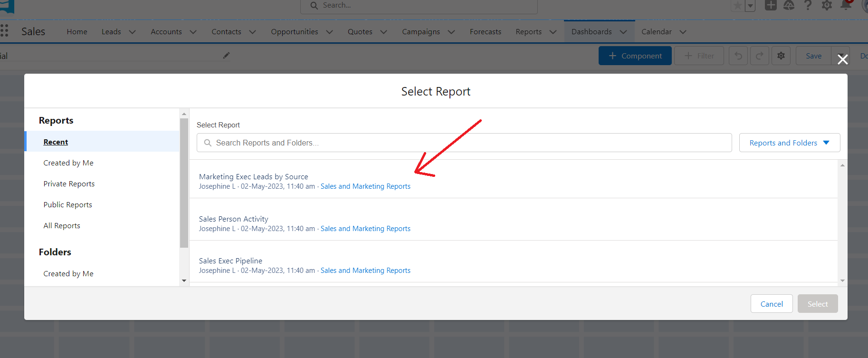Open the Help question mark icon
Screen dimensions: 868x358
point(808,5)
